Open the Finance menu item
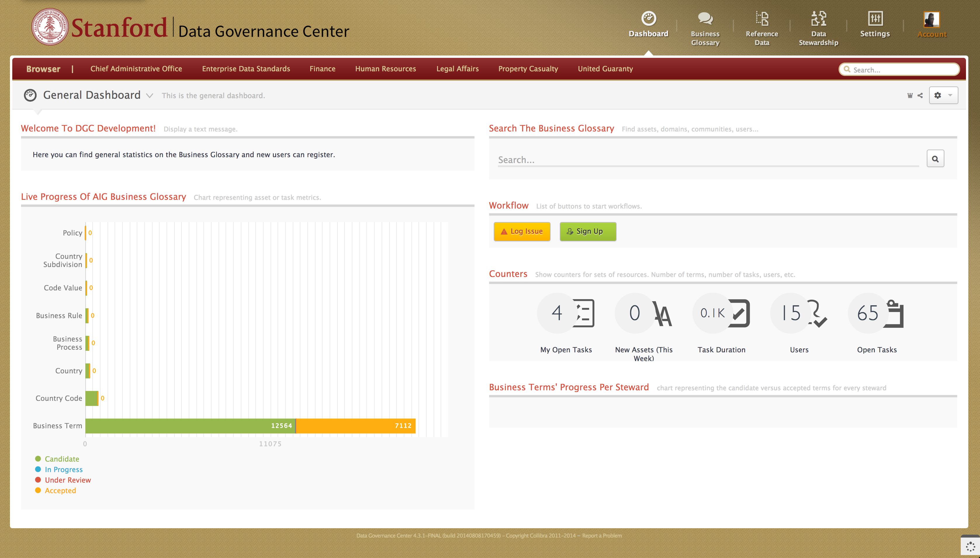Screen dimensions: 980x558 tap(322, 69)
